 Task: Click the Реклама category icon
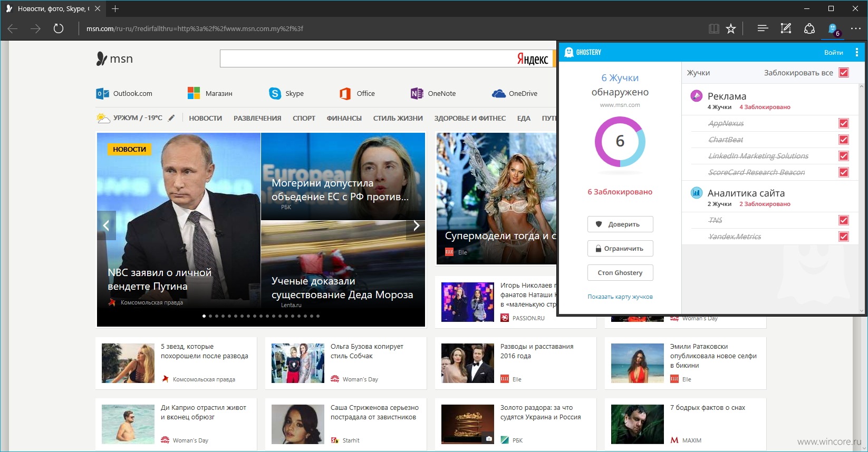click(696, 95)
